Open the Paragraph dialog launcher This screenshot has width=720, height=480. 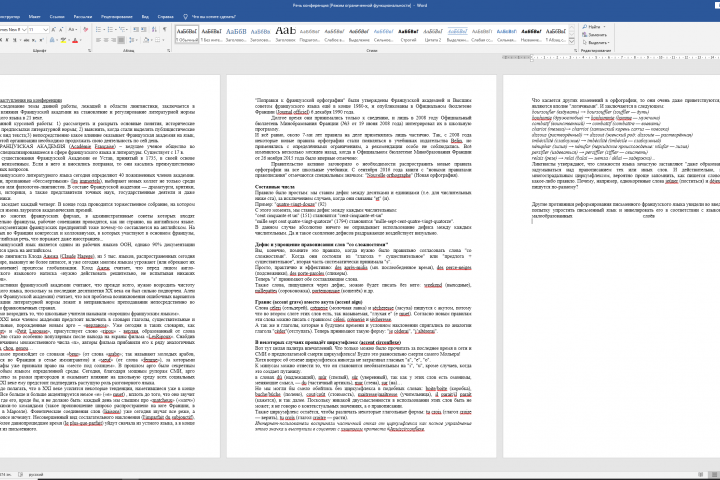(x=169, y=50)
